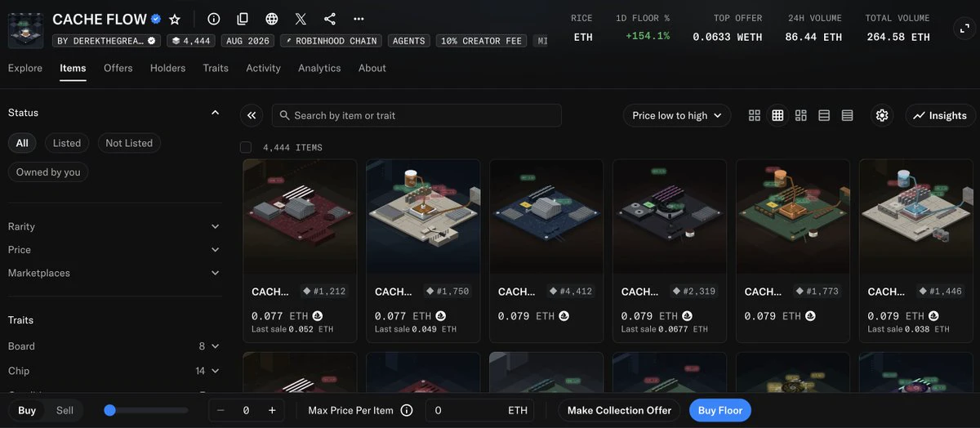Decrease item quantity with the minus button
The width and height of the screenshot is (980, 428).
pos(221,410)
